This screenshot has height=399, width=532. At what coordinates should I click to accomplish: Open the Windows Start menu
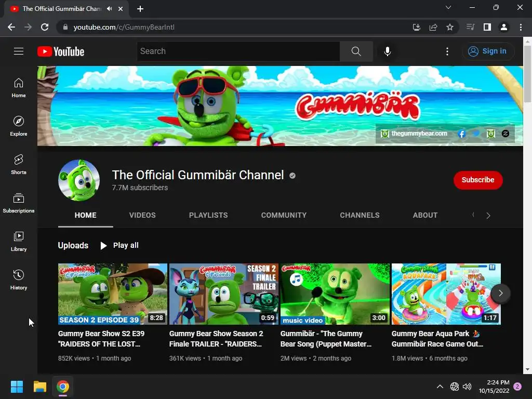[x=17, y=387]
